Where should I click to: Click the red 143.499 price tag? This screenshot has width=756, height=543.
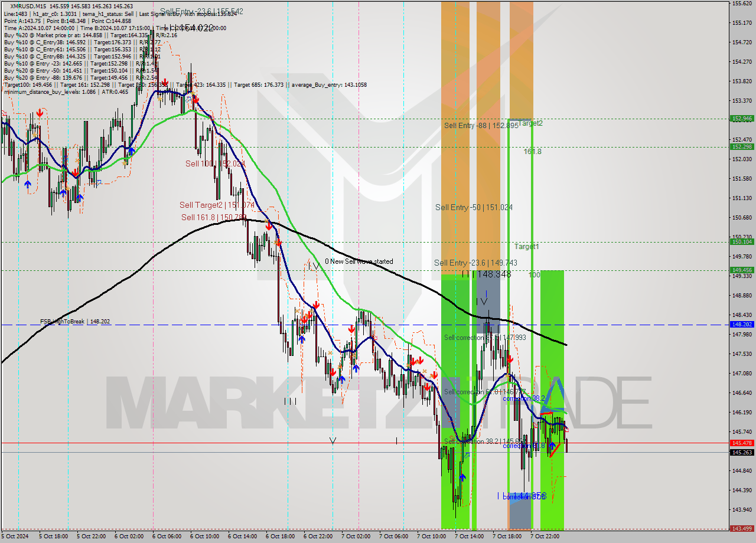coord(742,529)
